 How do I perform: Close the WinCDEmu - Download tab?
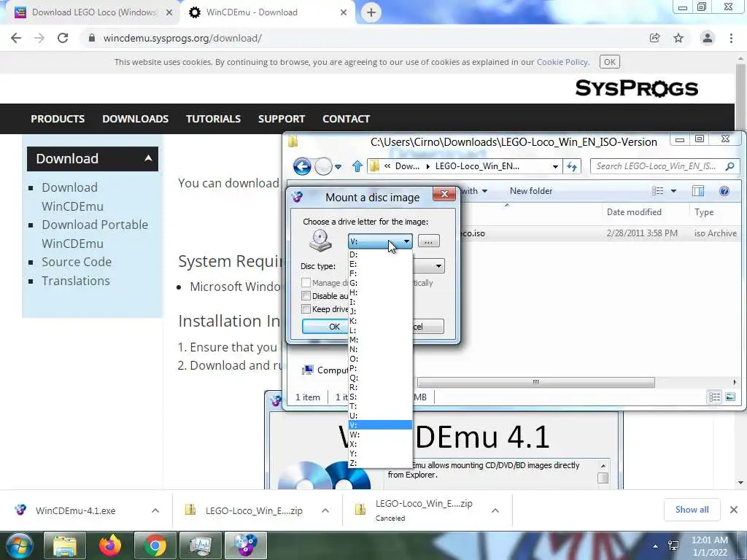coord(344,12)
